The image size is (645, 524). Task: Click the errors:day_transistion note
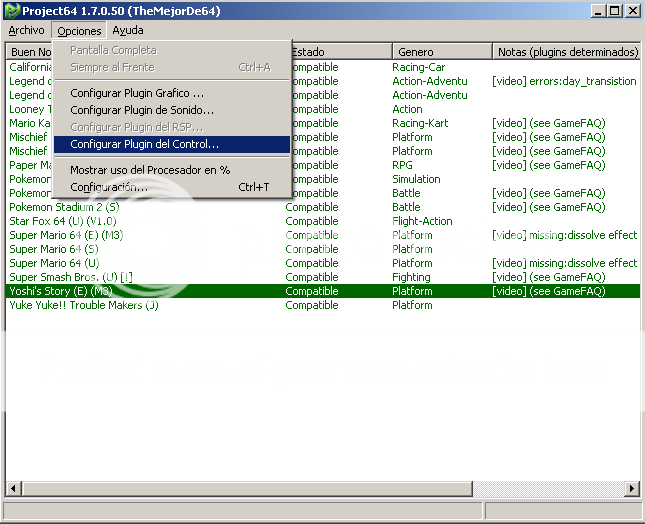564,81
